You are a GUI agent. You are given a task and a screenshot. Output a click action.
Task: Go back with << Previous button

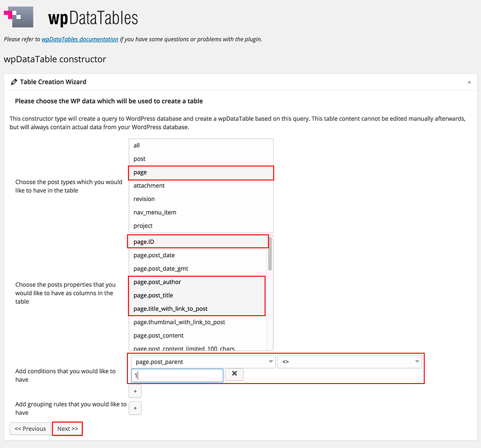30,429
